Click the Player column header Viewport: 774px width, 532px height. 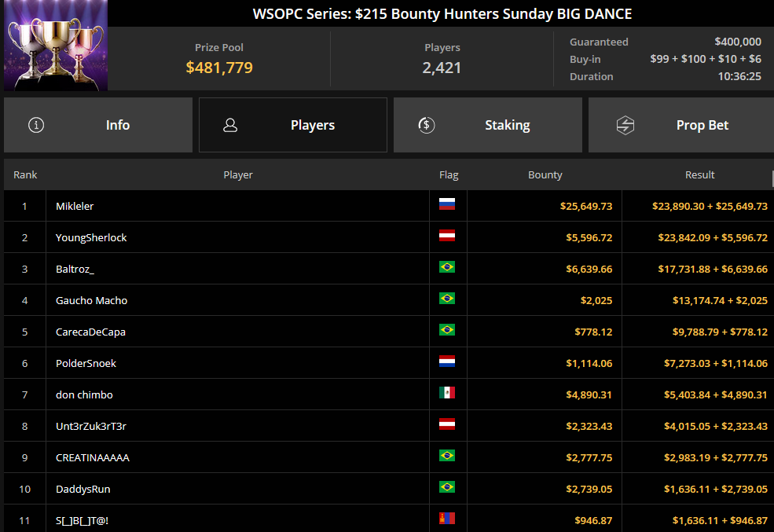[x=238, y=174]
